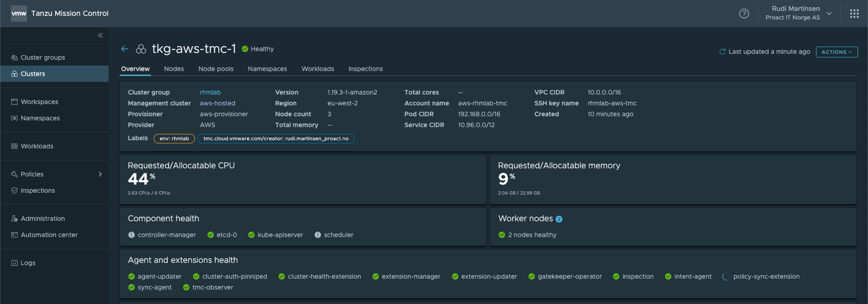Viewport: 868px width, 304px height.
Task: Switch to the Inspections tab
Action: pyautogui.click(x=366, y=69)
